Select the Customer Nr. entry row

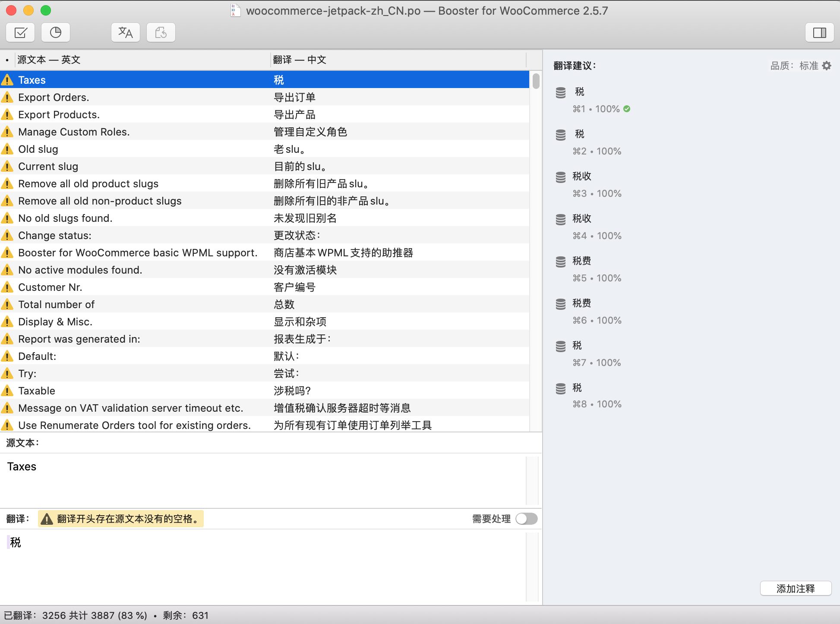coord(50,287)
